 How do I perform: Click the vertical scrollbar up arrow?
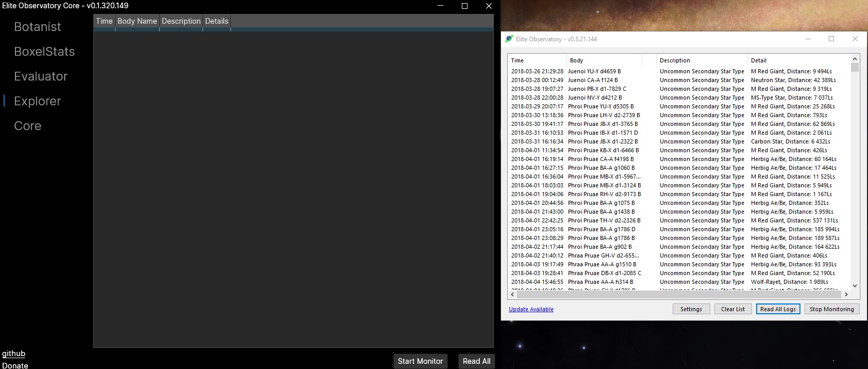(x=855, y=59)
